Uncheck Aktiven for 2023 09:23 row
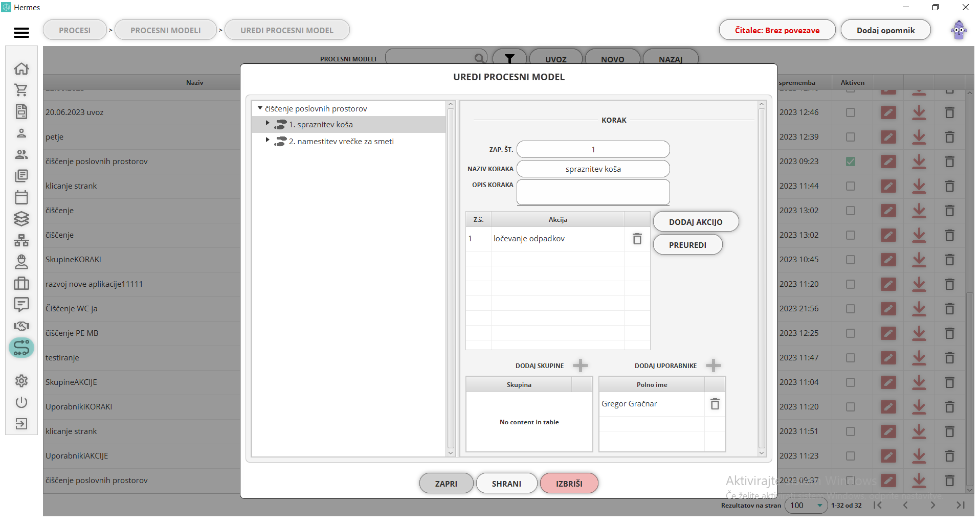The image size is (980, 526). [851, 162]
